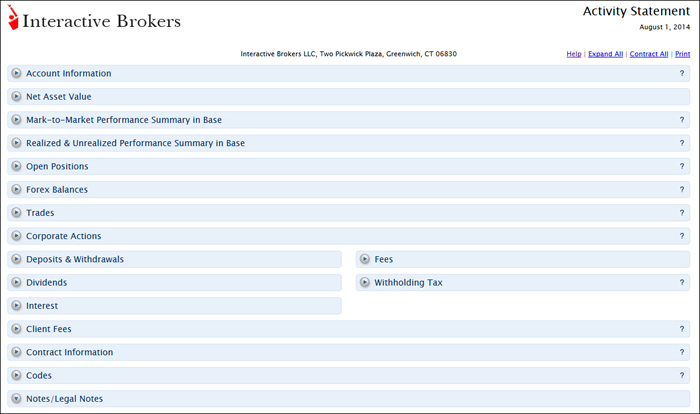700x414 pixels.
Task: Click the Interactive Brokers LLC address line
Action: click(x=349, y=54)
